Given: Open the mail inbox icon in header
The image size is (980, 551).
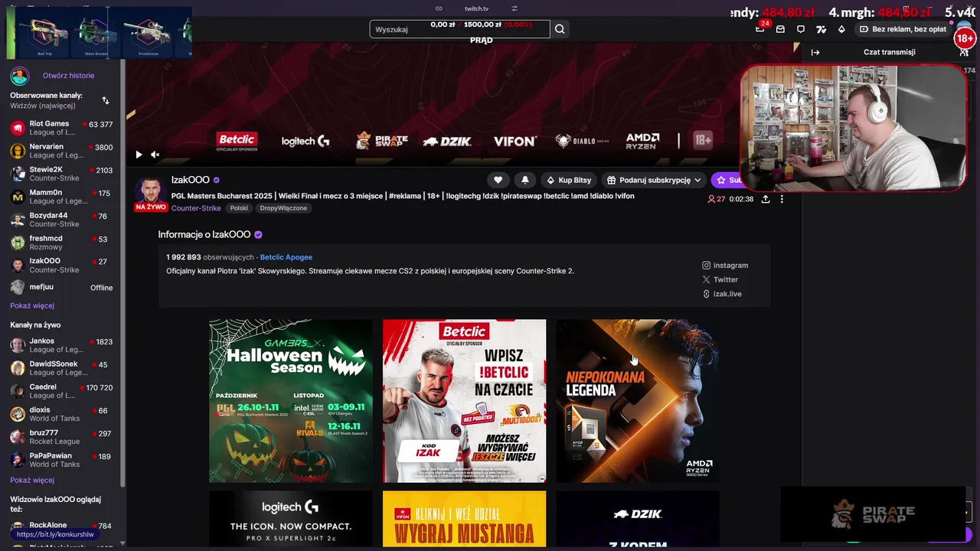Looking at the screenshot, I should [780, 29].
